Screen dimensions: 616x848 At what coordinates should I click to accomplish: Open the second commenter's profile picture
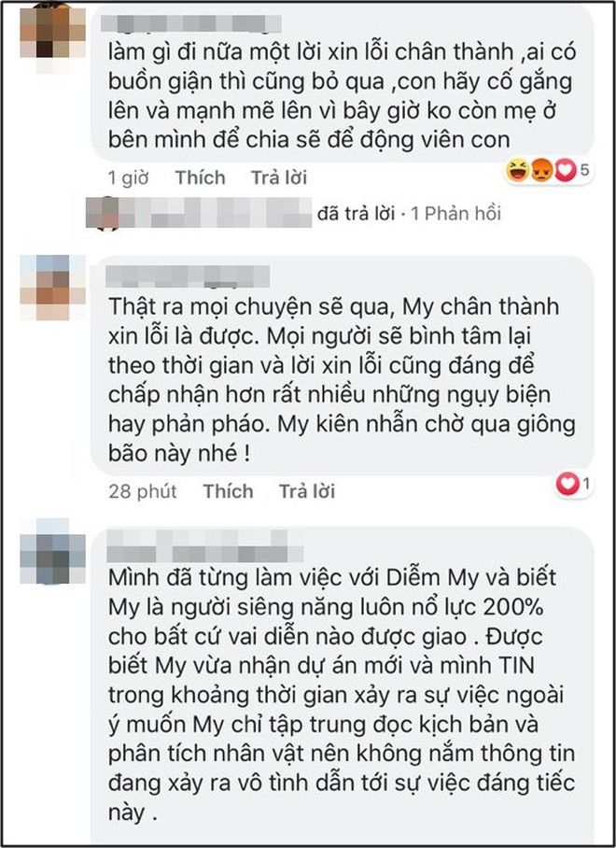(x=52, y=287)
